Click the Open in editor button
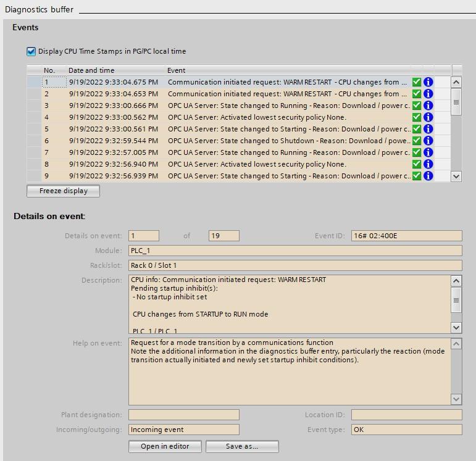The width and height of the screenshot is (476, 461). [165, 446]
